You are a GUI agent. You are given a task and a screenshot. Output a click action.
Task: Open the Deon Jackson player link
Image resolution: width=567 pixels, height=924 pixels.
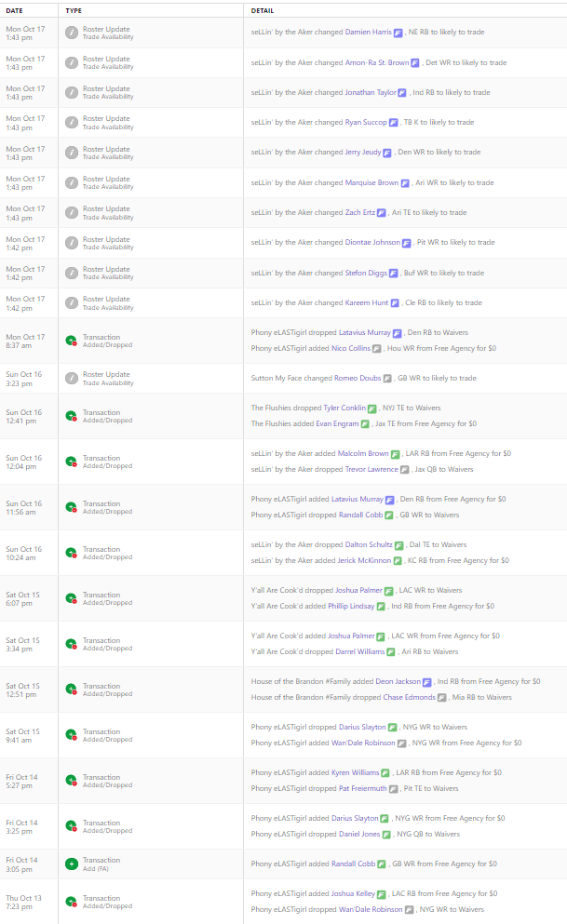[398, 682]
